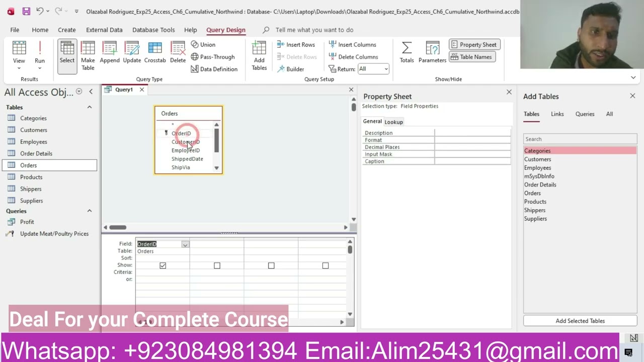644x362 pixels.
Task: Open the Help ribbon tab
Action: tap(190, 30)
